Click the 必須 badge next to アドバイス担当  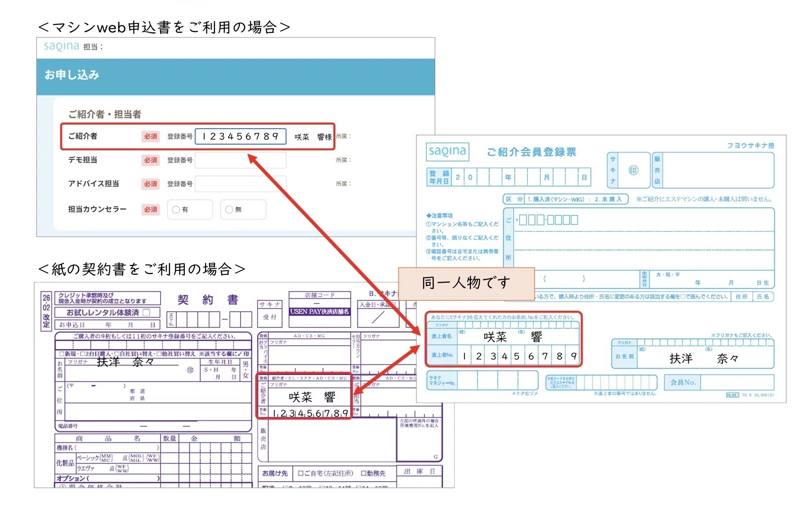pyautogui.click(x=151, y=184)
